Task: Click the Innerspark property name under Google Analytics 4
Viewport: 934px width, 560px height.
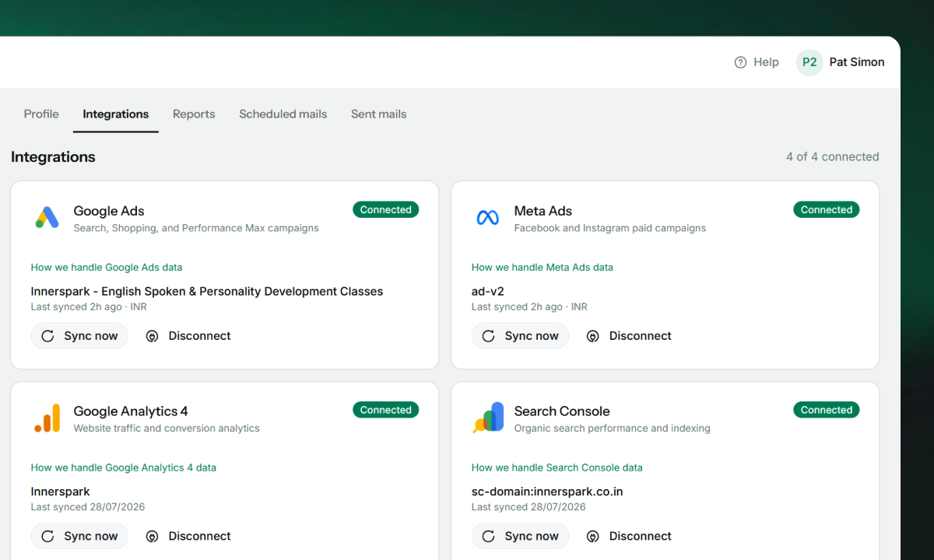Action: point(61,492)
